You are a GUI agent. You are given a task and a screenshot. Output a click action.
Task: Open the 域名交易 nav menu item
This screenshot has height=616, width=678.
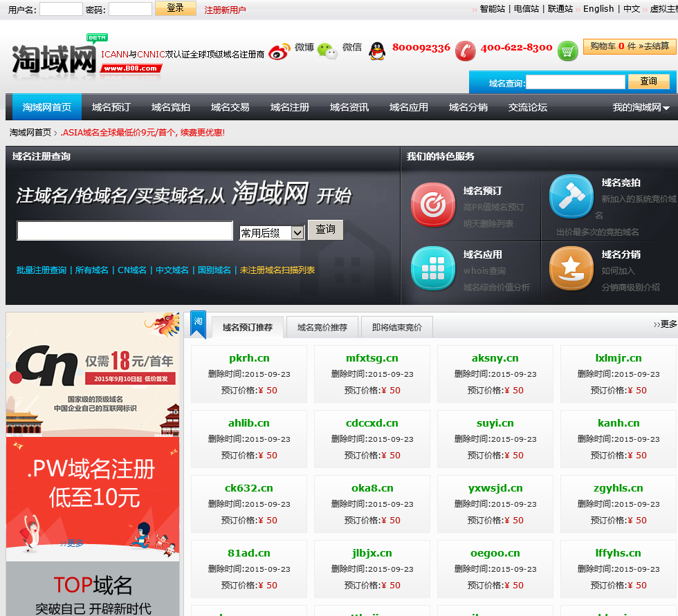[x=230, y=107]
